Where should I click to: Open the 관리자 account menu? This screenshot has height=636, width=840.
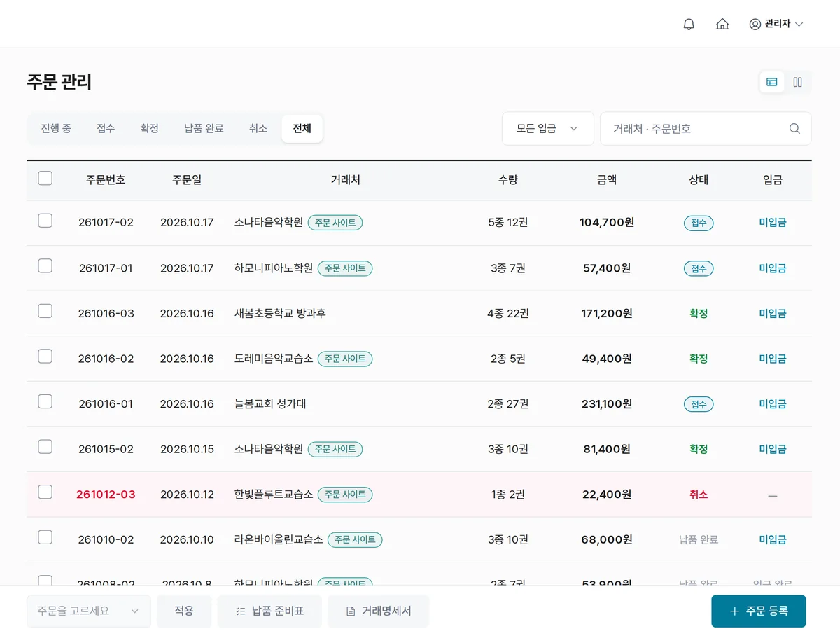click(x=776, y=24)
